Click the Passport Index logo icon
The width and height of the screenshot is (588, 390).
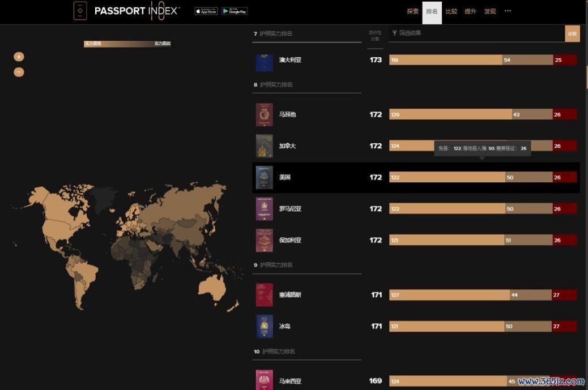point(80,11)
